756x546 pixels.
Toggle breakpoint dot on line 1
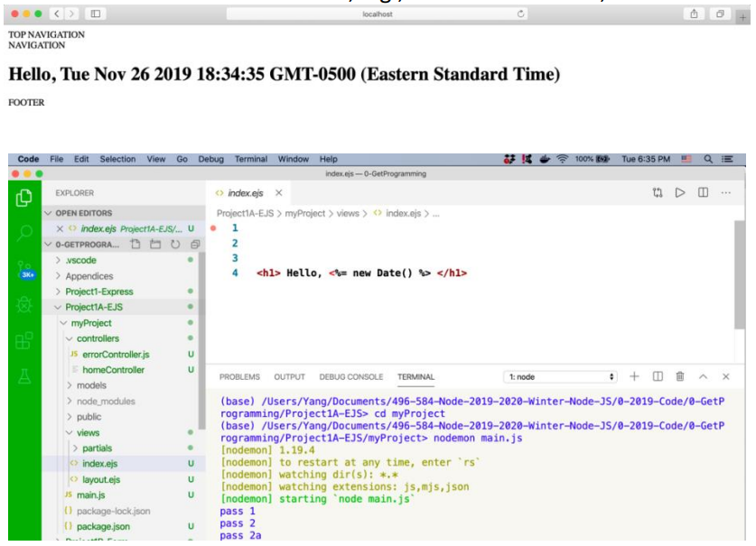click(x=213, y=228)
